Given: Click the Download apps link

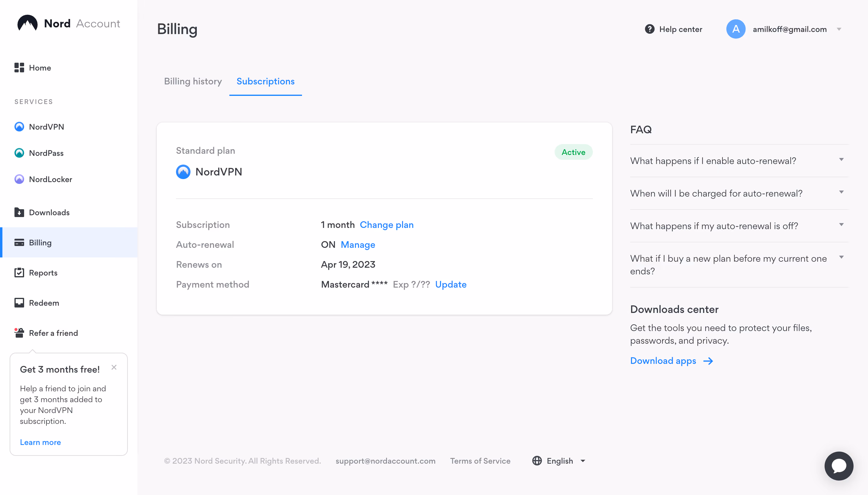Looking at the screenshot, I should click(x=663, y=361).
